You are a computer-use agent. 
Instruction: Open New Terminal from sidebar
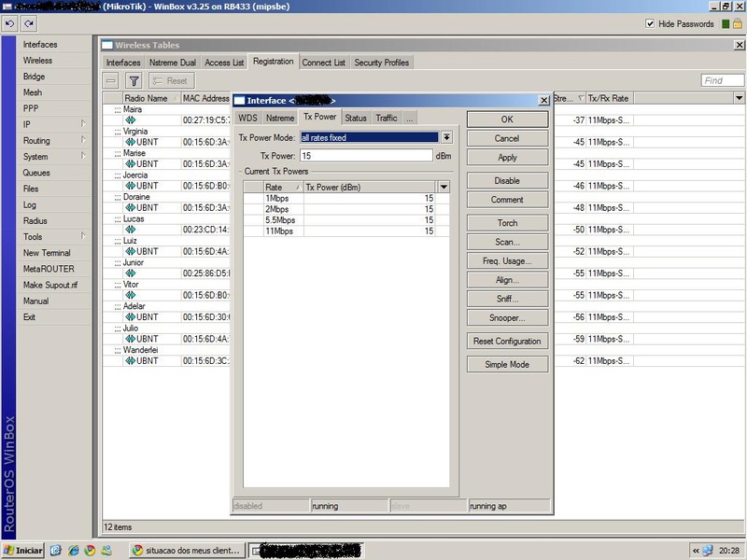[x=47, y=253]
